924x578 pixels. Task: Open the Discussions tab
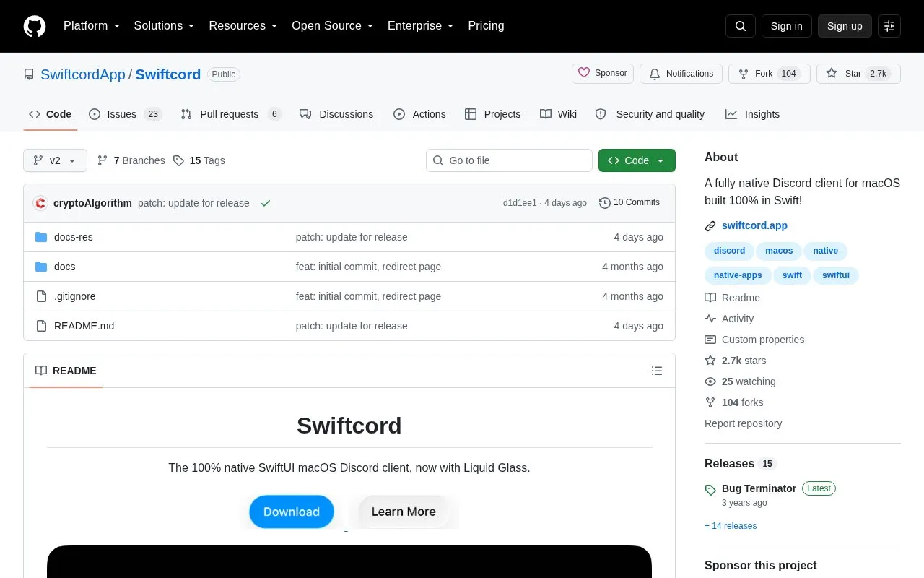tap(336, 114)
